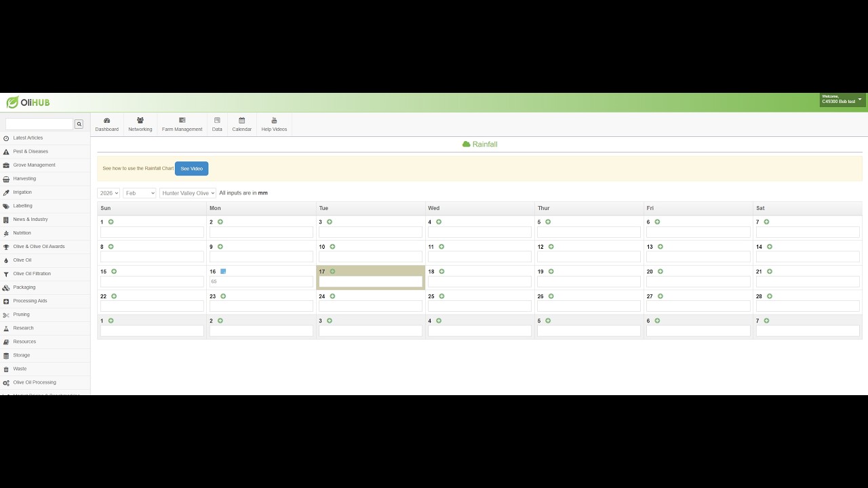Screen dimensions: 868x488
Task: Click the blue note icon on Feb 16
Action: pos(223,271)
